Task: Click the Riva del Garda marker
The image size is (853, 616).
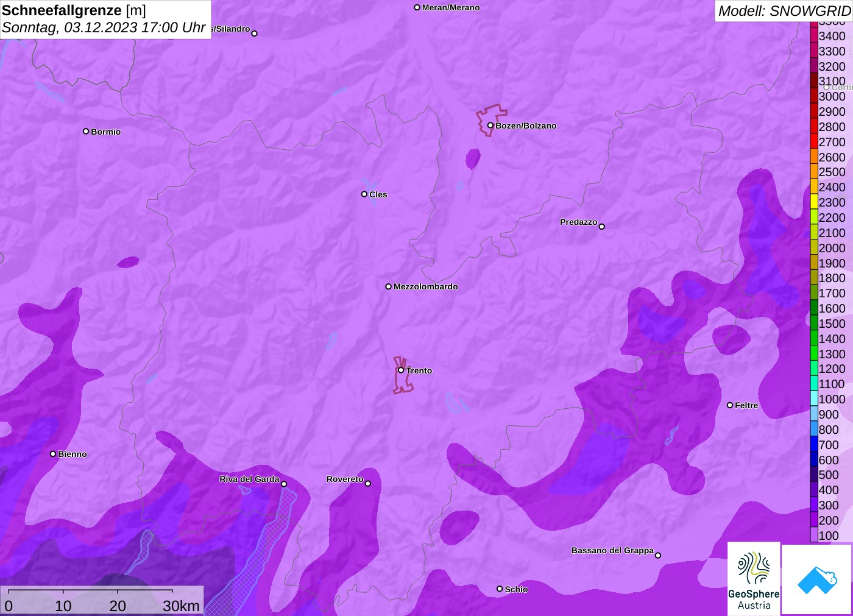Action: [x=284, y=484]
